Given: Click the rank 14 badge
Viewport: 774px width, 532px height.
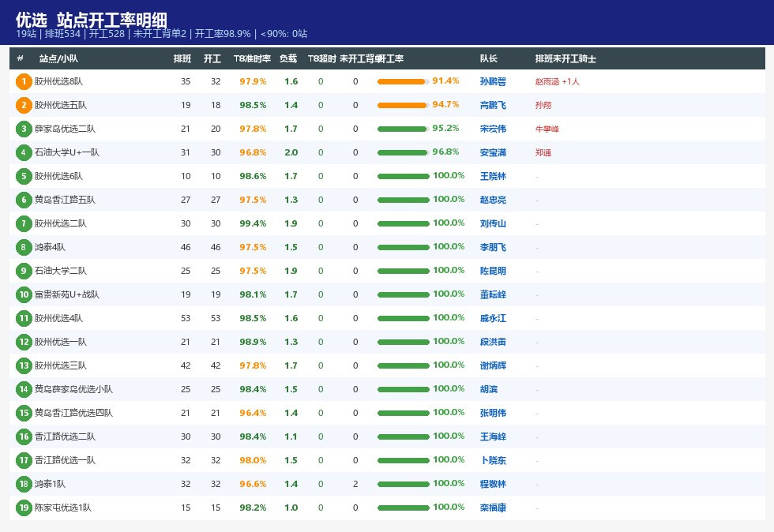Looking at the screenshot, I should [x=24, y=389].
